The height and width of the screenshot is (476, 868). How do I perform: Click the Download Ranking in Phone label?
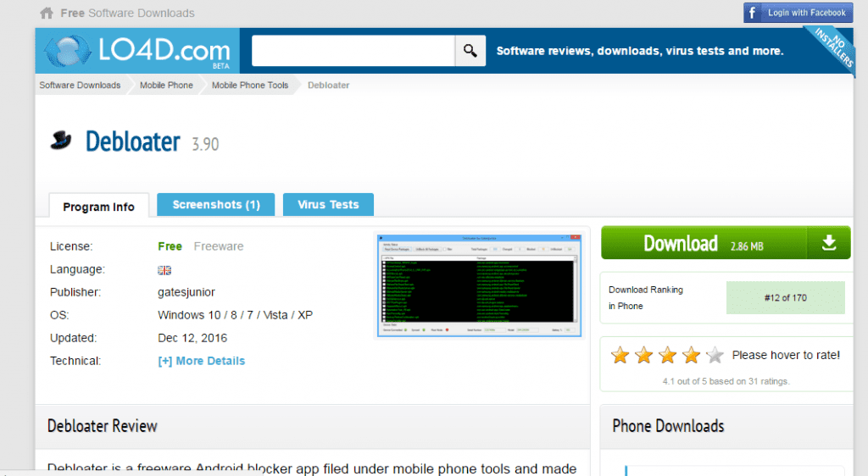coord(645,298)
